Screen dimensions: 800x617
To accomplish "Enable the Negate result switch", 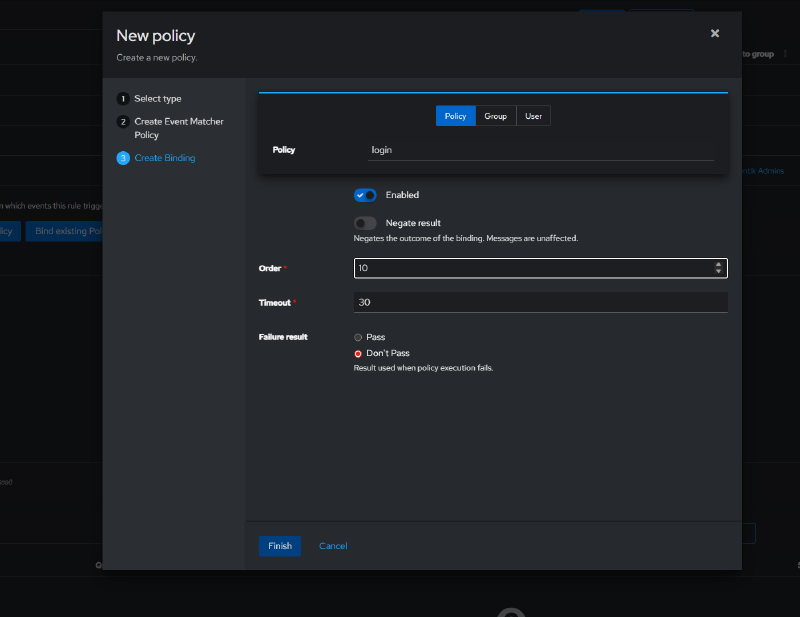I will [x=365, y=223].
